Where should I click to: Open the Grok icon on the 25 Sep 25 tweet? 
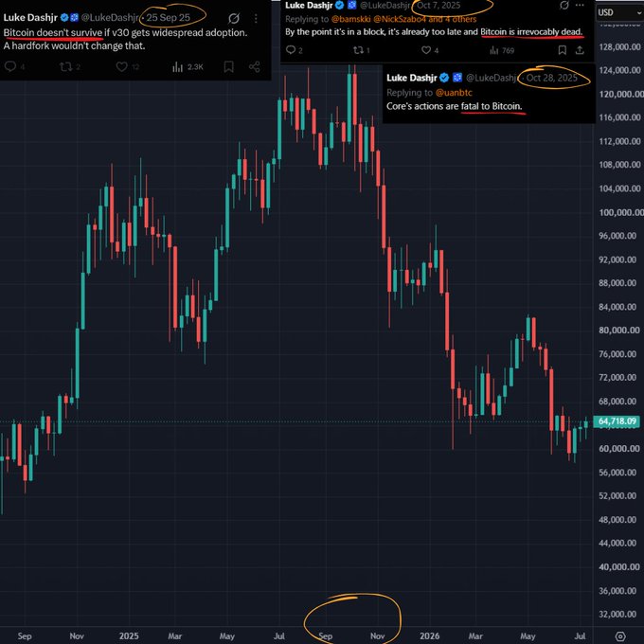pos(234,18)
